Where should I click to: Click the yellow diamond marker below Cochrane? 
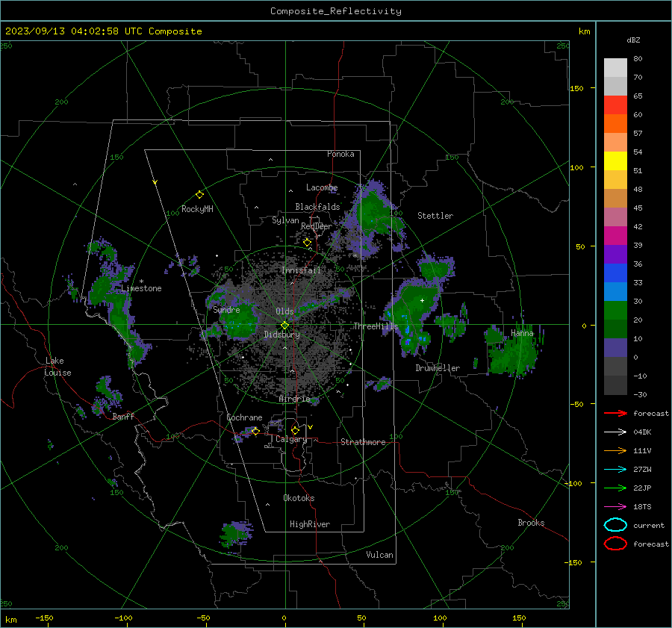(255, 431)
